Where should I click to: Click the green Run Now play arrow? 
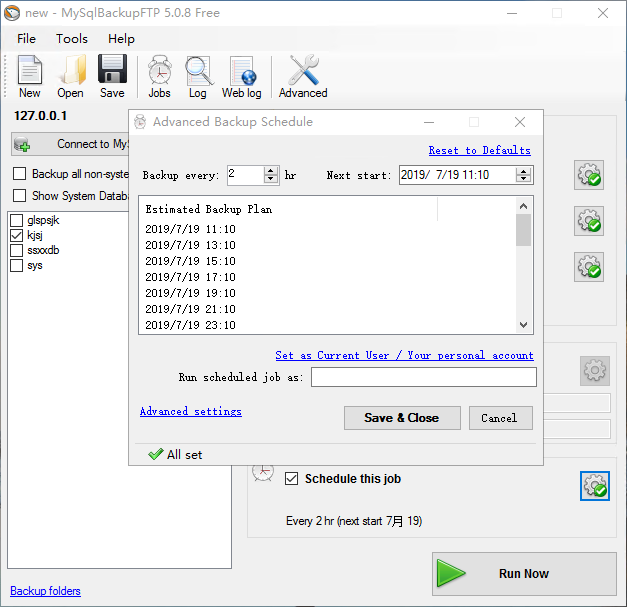[x=450, y=573]
